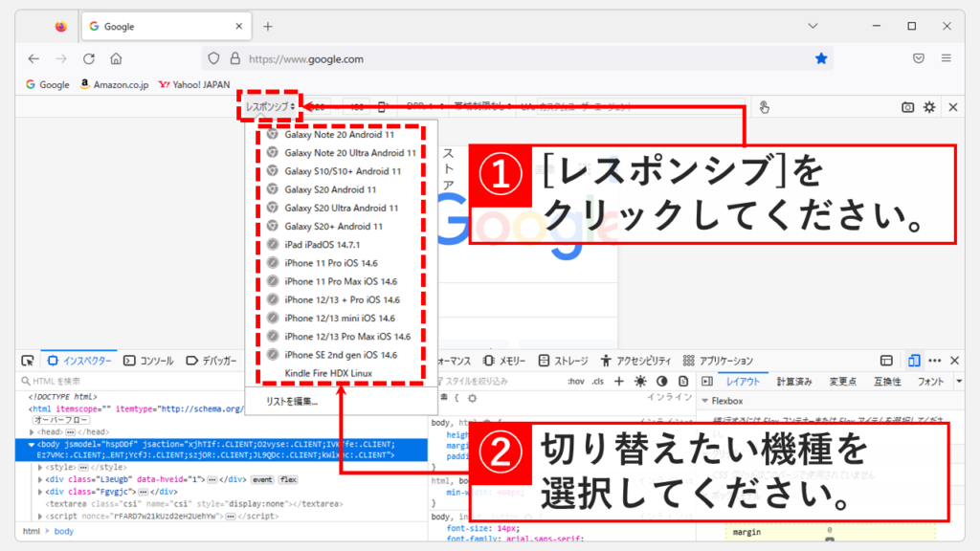Image resolution: width=980 pixels, height=551 pixels.
Task: Toggle touch simulation hand icon
Action: tap(764, 107)
